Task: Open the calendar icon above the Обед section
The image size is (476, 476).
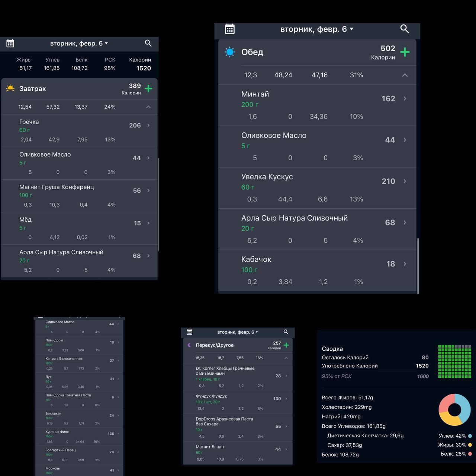Action: (230, 29)
